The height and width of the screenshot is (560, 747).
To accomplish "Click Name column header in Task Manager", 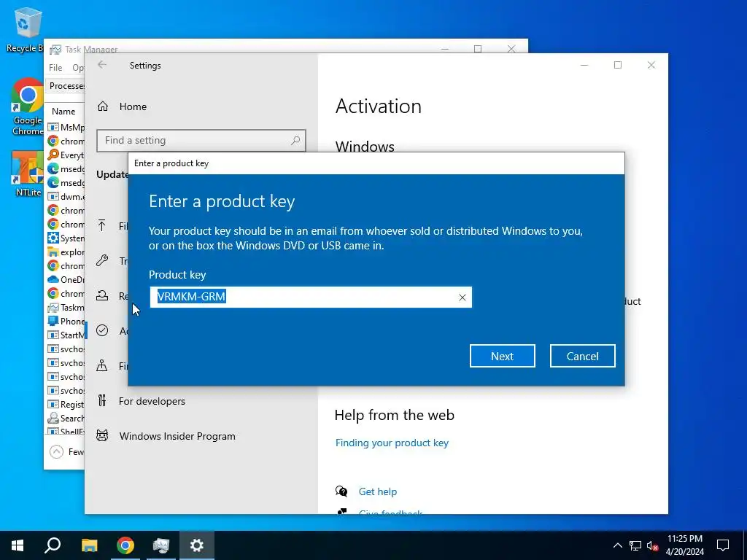I will point(63,112).
